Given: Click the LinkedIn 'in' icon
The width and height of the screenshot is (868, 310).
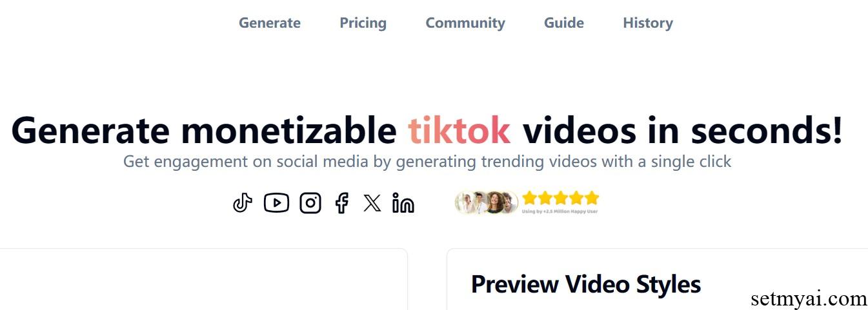Looking at the screenshot, I should coord(403,204).
